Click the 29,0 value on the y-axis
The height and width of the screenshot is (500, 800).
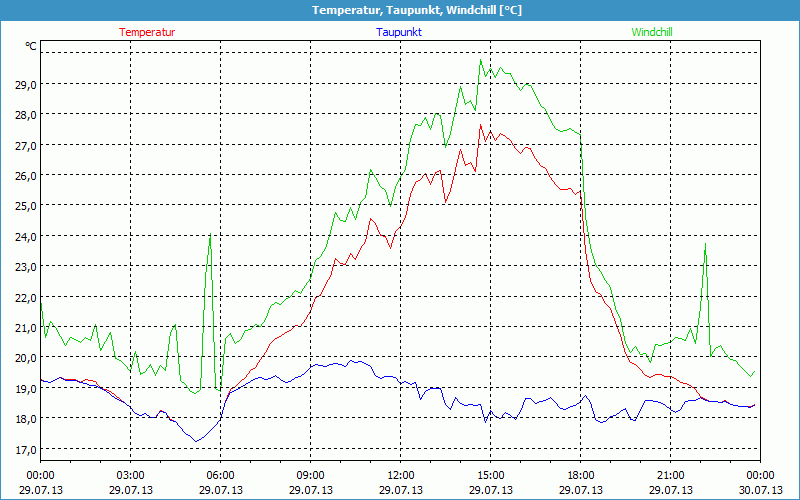[x=24, y=85]
